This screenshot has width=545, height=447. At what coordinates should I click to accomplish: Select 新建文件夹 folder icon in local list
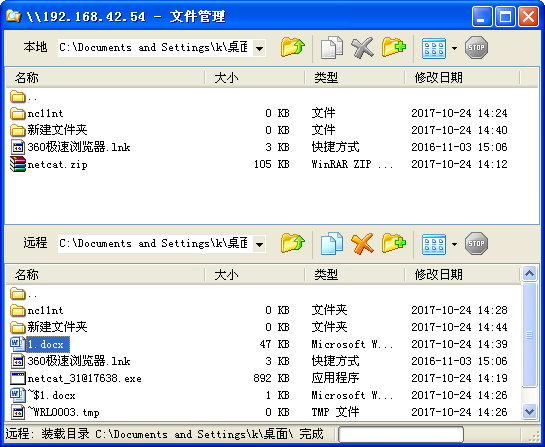tap(18, 130)
